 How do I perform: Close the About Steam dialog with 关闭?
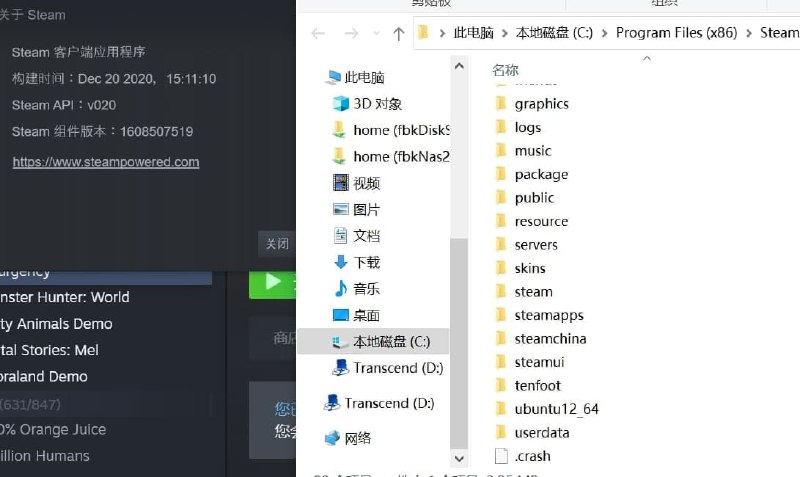click(277, 244)
